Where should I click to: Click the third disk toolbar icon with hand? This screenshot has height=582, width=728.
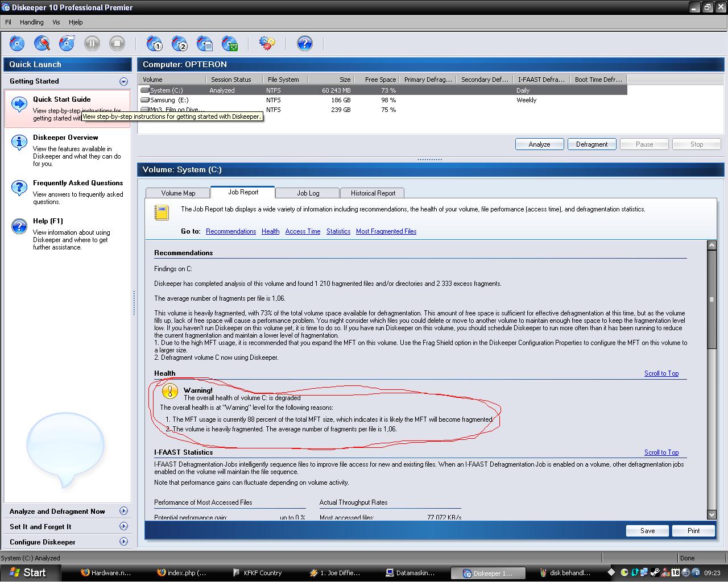tap(67, 43)
